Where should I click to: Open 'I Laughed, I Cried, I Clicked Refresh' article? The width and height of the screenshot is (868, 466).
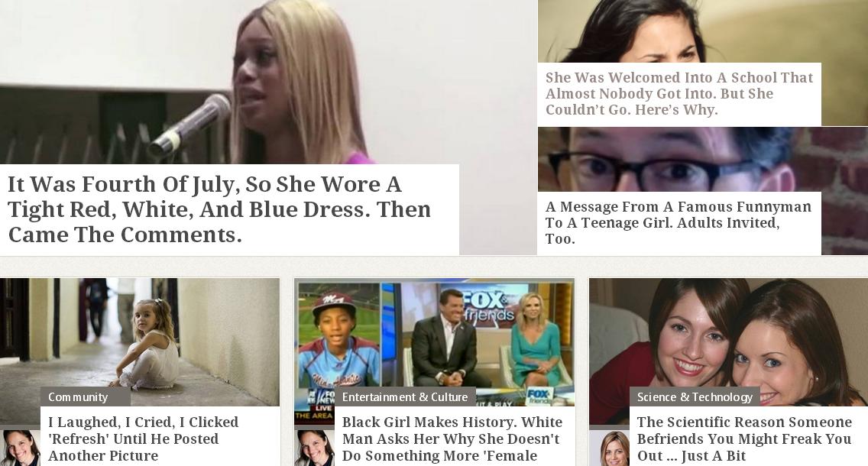click(x=144, y=438)
